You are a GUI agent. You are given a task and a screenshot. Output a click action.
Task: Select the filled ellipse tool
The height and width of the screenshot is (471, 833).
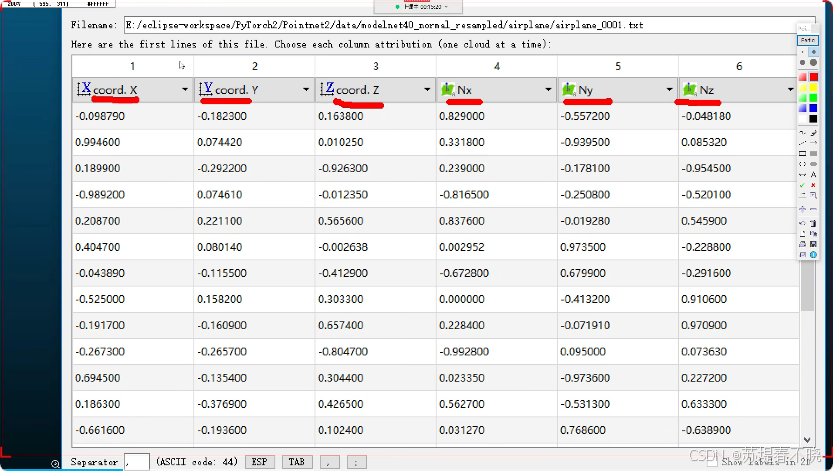point(813,164)
